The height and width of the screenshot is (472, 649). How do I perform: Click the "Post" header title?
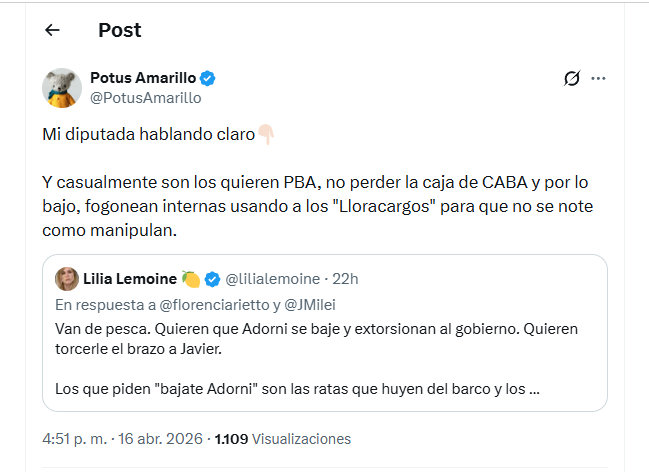[120, 30]
